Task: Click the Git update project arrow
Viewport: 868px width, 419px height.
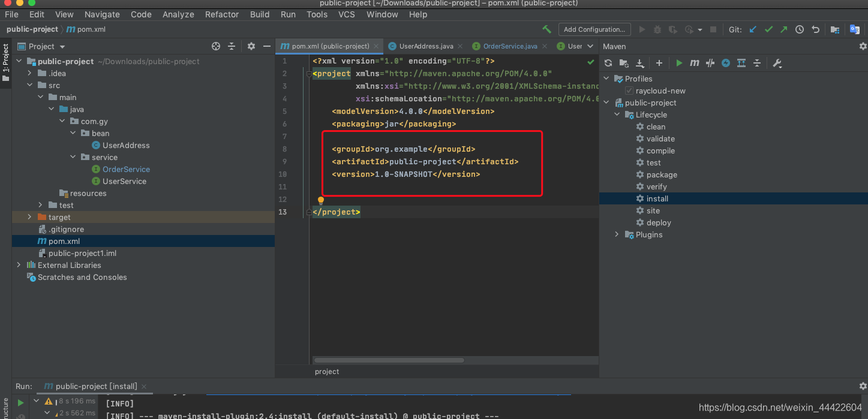Action: click(753, 29)
